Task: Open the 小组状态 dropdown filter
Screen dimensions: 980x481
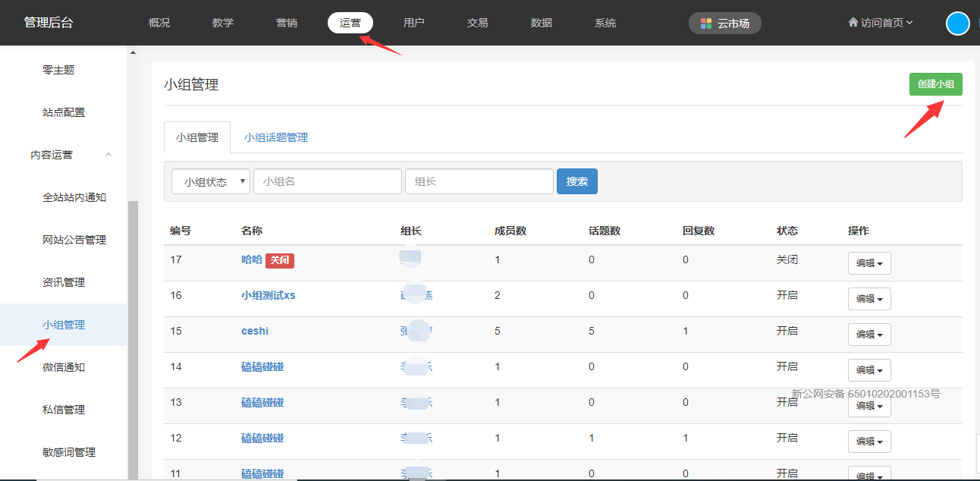Action: coord(210,182)
